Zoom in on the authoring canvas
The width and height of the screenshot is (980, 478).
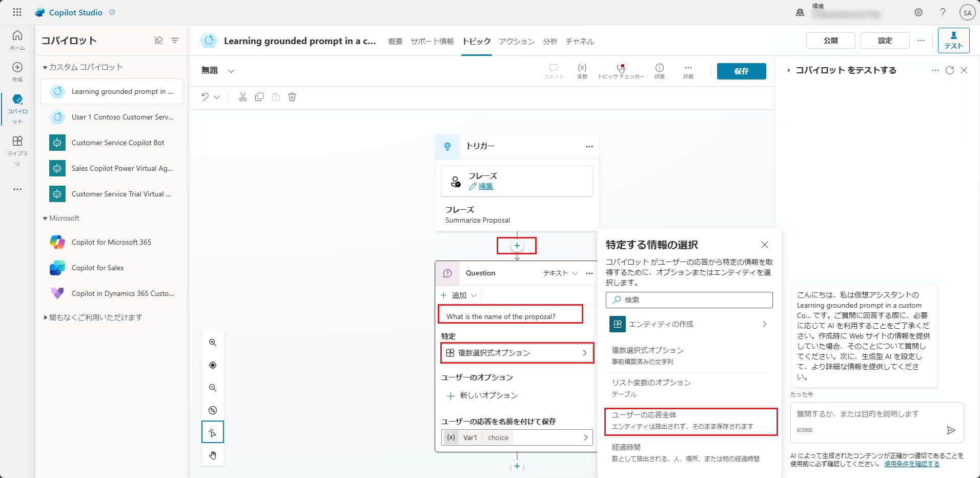(x=213, y=343)
